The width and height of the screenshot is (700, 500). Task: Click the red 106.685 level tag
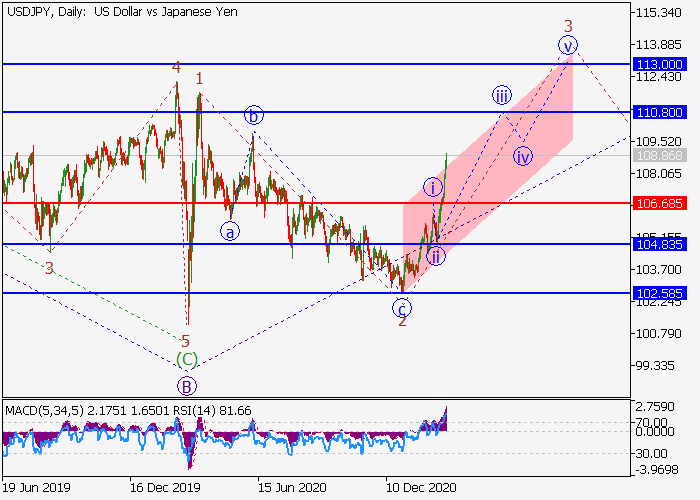(x=659, y=203)
